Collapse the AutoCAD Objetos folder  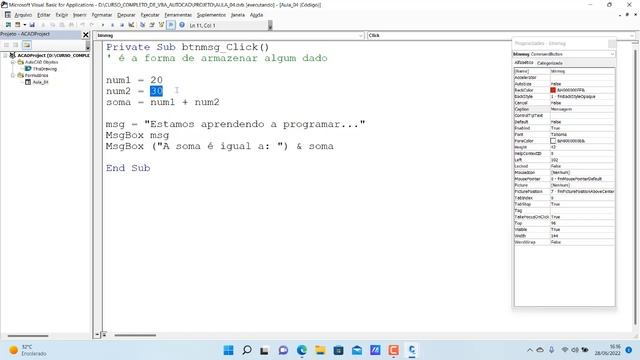point(13,62)
